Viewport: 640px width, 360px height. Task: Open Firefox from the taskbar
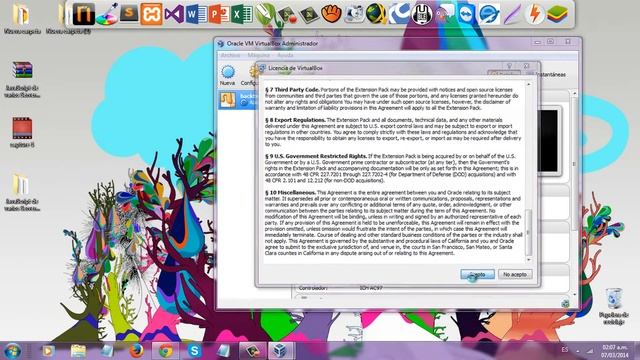[136, 351]
